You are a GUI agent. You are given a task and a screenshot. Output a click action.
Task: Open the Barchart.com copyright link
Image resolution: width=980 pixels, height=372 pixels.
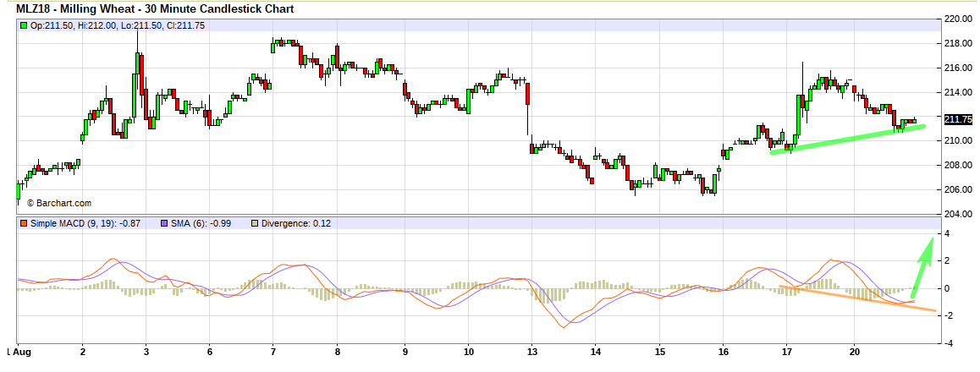[x=58, y=203]
